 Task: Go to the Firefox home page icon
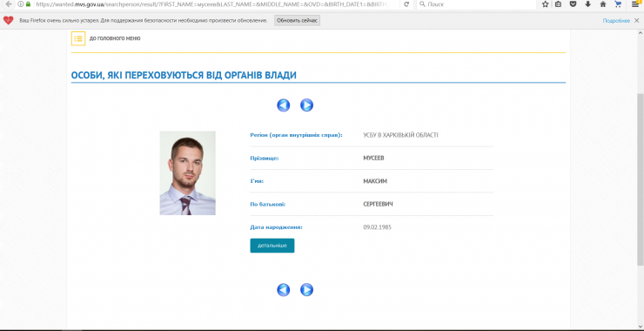pyautogui.click(x=603, y=4)
